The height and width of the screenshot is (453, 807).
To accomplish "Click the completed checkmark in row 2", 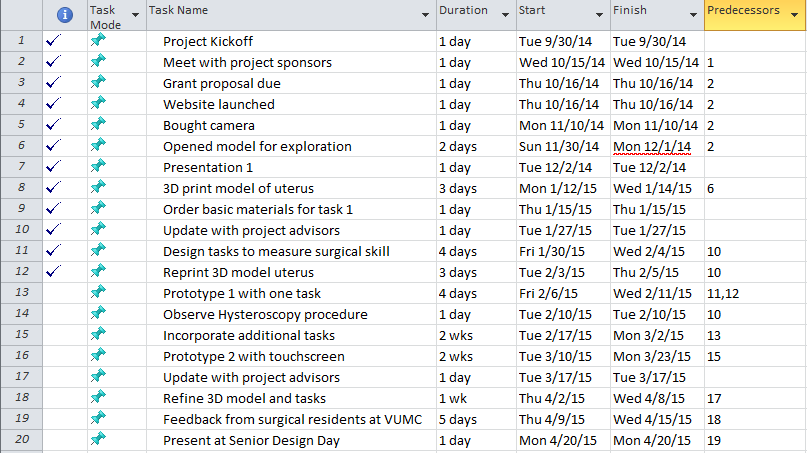I will [53, 62].
